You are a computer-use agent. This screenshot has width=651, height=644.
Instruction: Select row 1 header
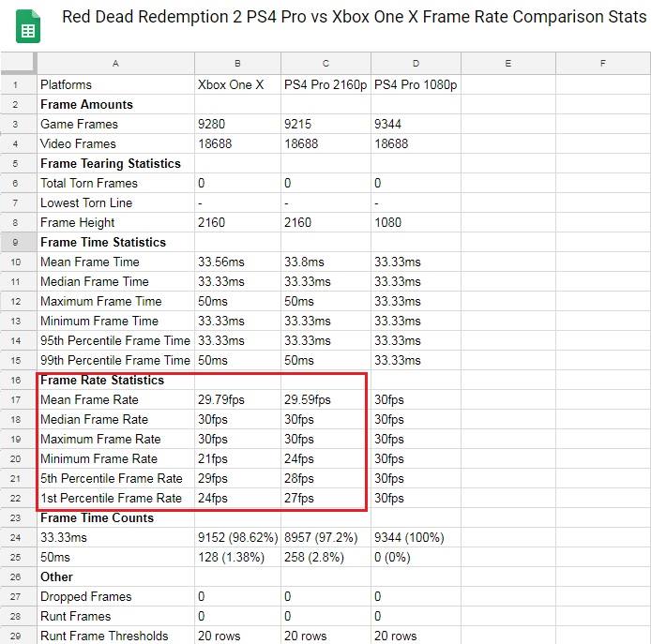18,84
